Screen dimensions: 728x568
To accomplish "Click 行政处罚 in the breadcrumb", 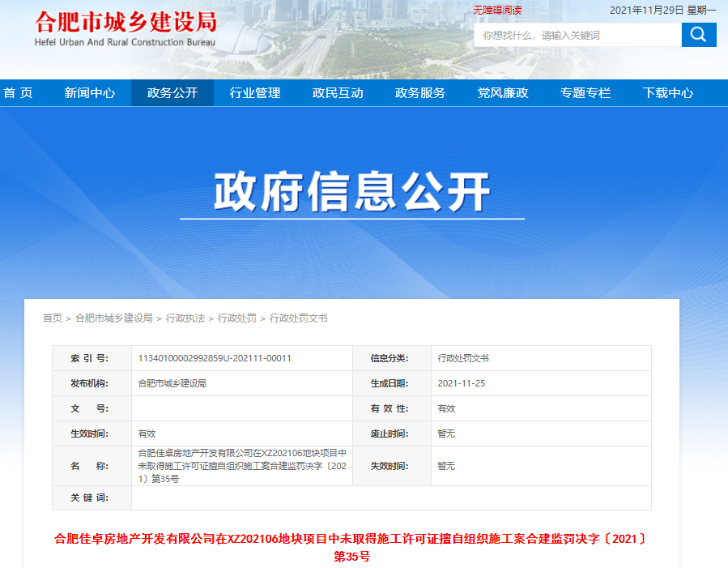I will point(236,318).
